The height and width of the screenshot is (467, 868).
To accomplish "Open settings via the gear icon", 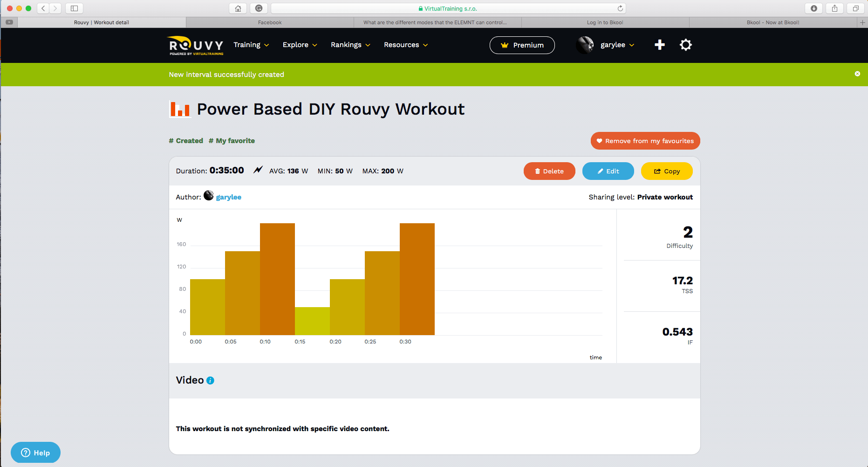I will (685, 45).
